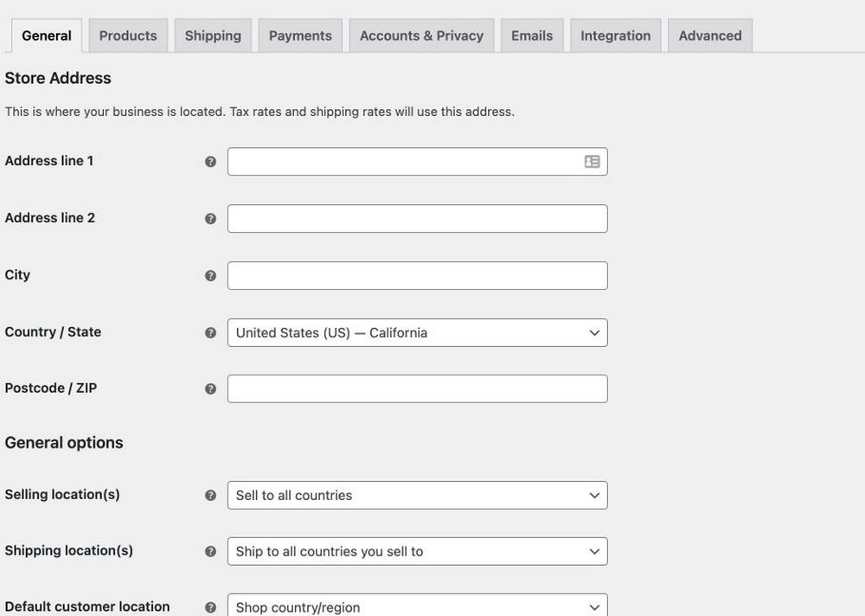Viewport: 865px width, 616px height.
Task: Open the Selling location(s) dropdown
Action: (418, 495)
